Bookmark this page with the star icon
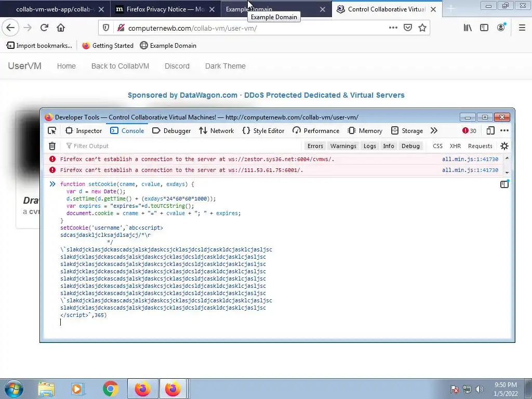532x399 pixels. pos(422,28)
